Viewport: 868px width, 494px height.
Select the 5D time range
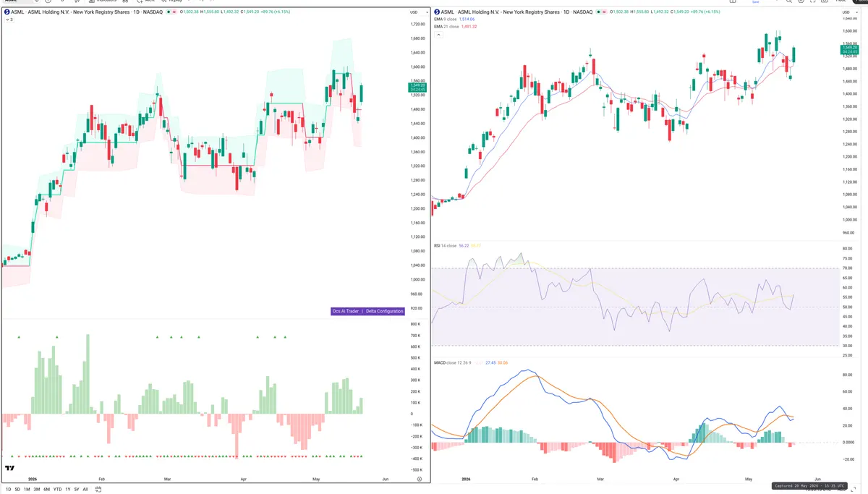click(18, 490)
